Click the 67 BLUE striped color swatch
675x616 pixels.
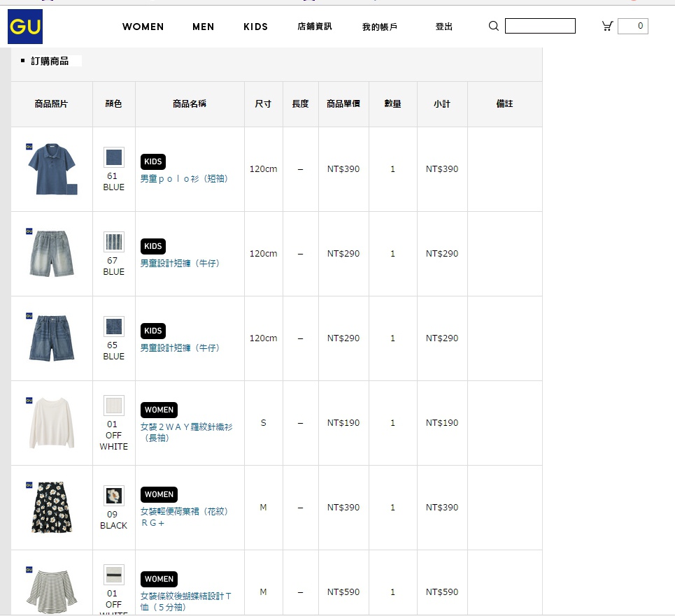[x=113, y=242]
